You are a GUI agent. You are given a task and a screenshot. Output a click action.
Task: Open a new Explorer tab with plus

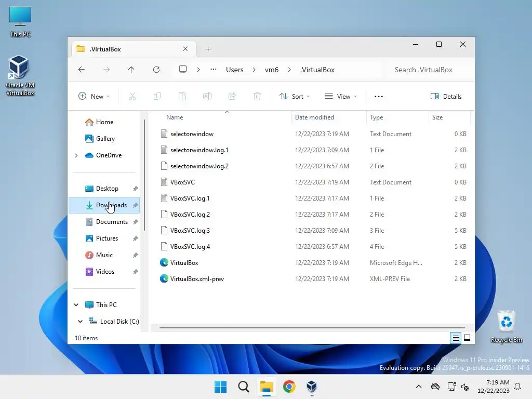(x=208, y=49)
